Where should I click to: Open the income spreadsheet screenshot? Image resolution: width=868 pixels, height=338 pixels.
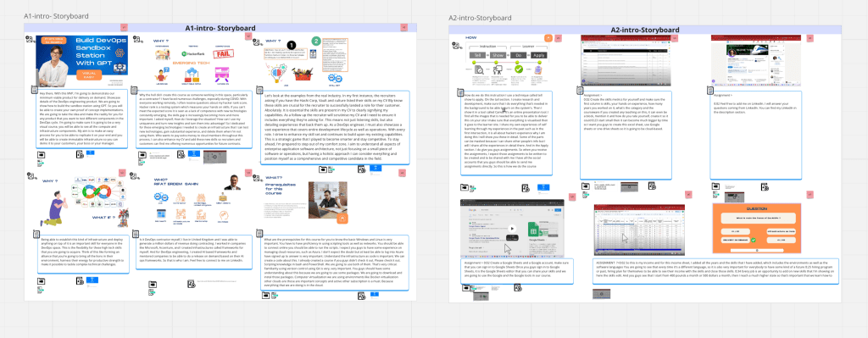tap(639, 230)
